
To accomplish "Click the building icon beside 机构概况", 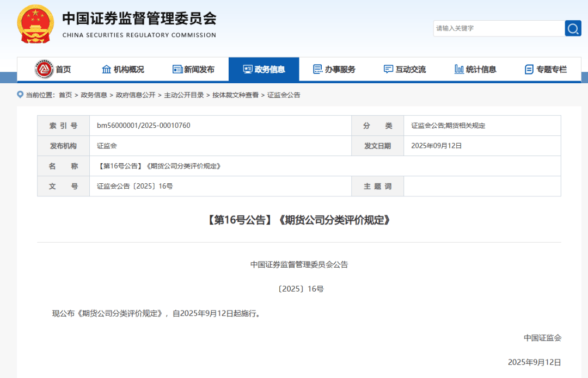I will click(106, 69).
